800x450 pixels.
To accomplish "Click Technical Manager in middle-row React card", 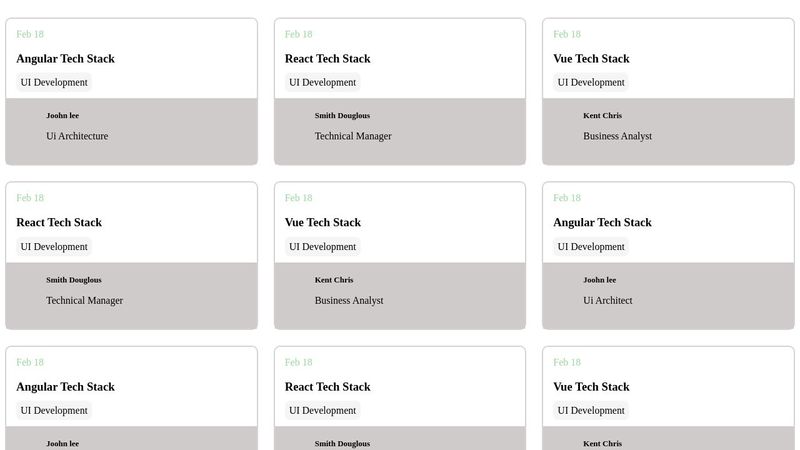I will point(84,300).
